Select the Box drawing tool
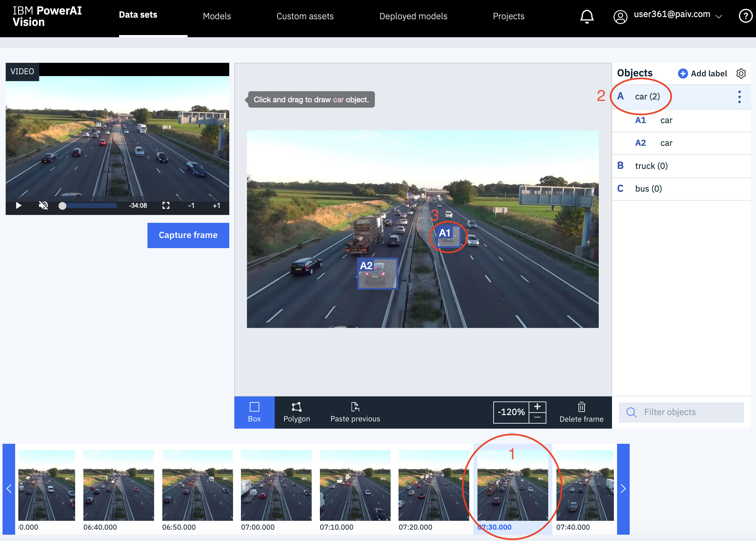Image resolution: width=756 pixels, height=541 pixels. point(254,412)
